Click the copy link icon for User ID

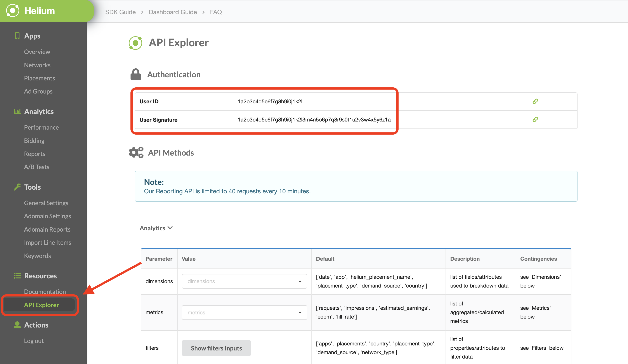coord(535,101)
